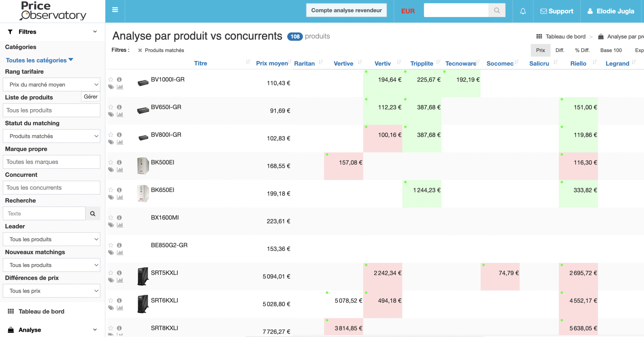The height and width of the screenshot is (337, 644).
Task: Open the hamburger menu in top bar
Action: (115, 10)
